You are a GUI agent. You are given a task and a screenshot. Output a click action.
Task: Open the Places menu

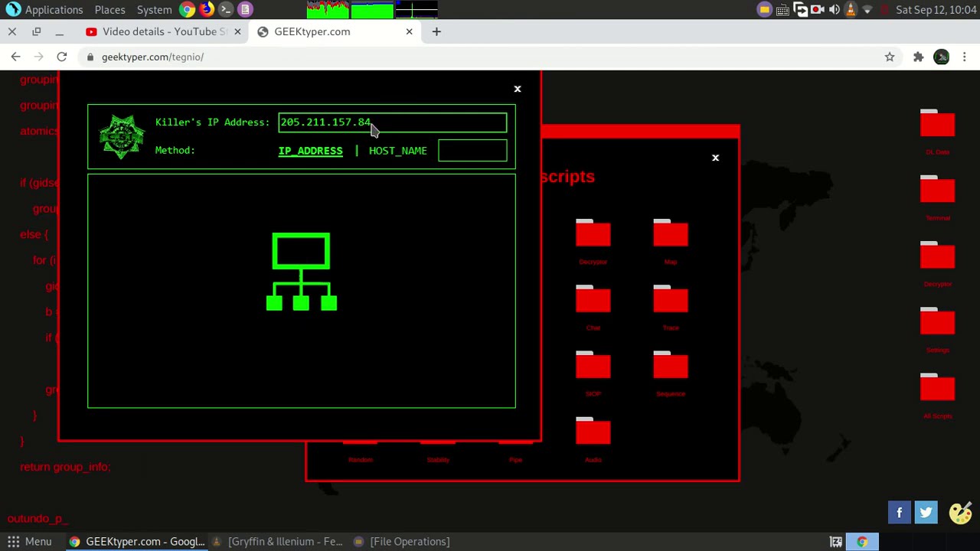coord(109,9)
